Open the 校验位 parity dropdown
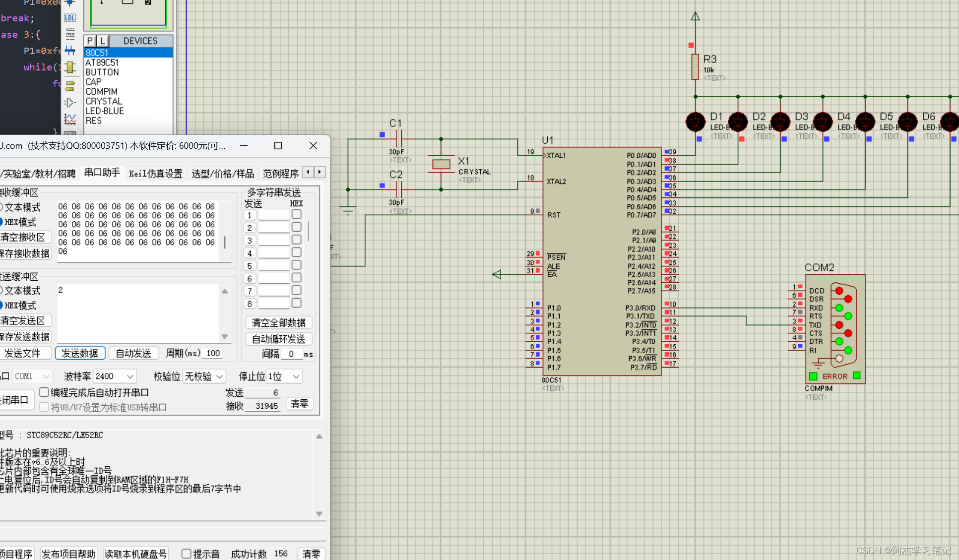 (x=204, y=376)
